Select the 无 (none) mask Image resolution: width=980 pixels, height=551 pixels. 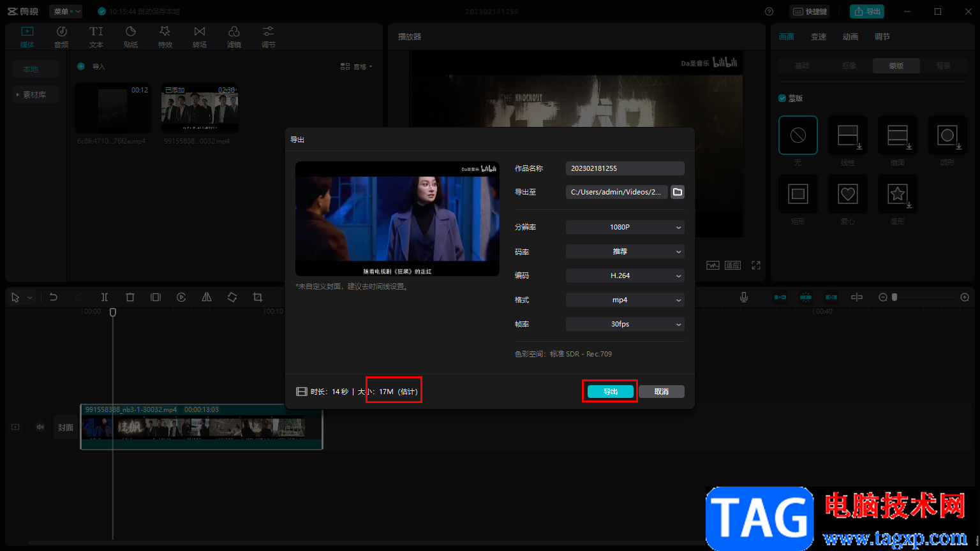tap(798, 135)
